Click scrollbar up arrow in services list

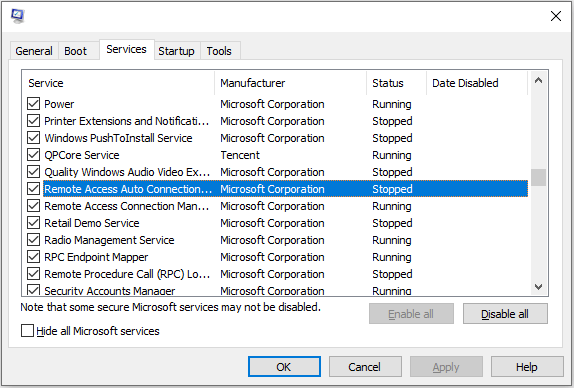[x=538, y=81]
